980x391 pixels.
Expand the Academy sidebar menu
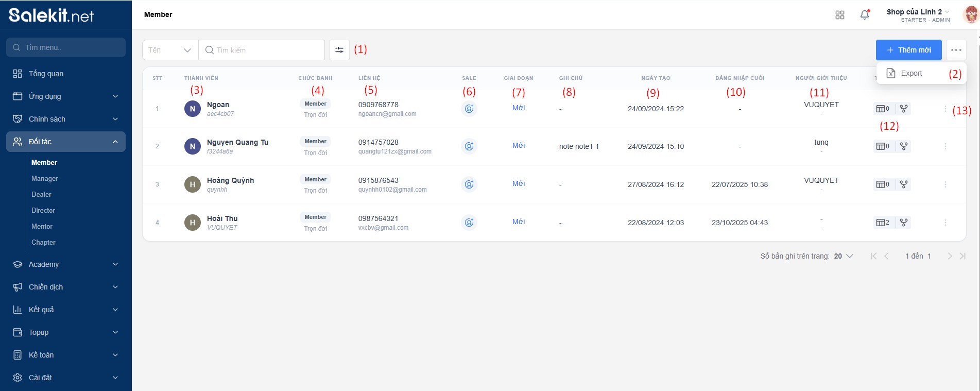(x=66, y=264)
